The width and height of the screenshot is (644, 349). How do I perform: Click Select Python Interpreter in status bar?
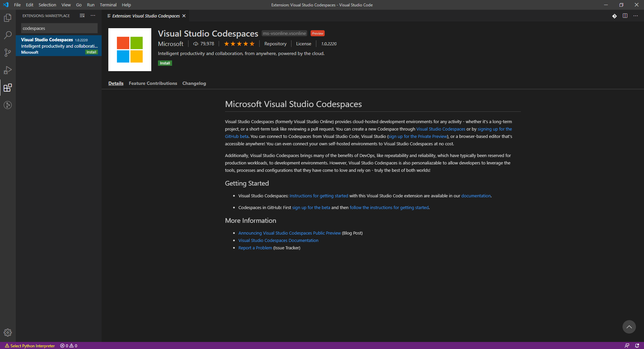pos(30,346)
